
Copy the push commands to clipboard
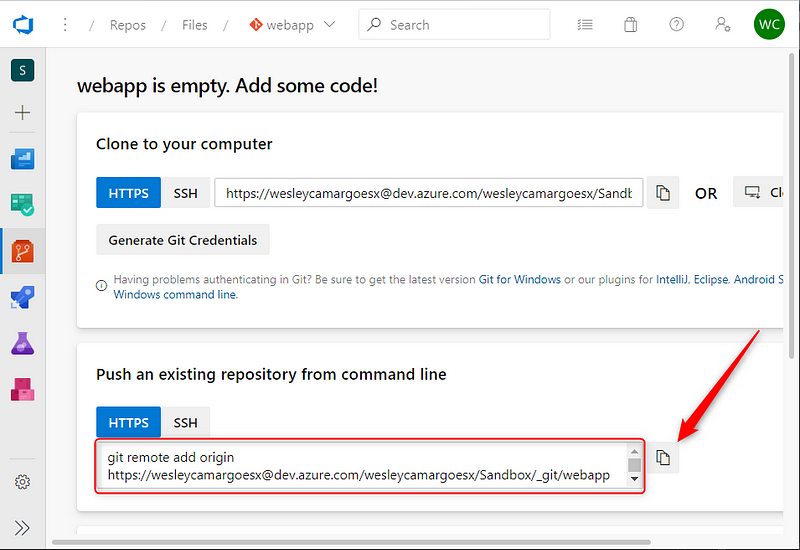point(663,458)
